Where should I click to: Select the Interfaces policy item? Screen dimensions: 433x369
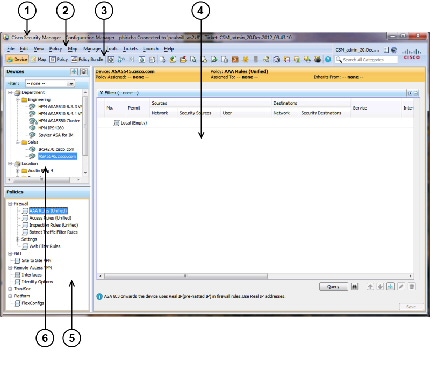pos(32,275)
